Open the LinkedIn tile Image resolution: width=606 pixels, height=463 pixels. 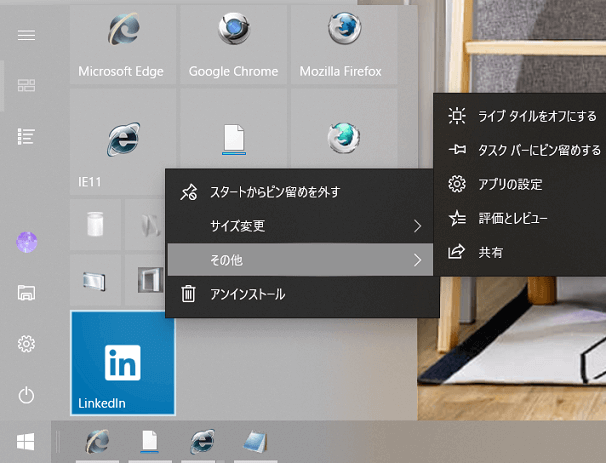click(x=123, y=363)
